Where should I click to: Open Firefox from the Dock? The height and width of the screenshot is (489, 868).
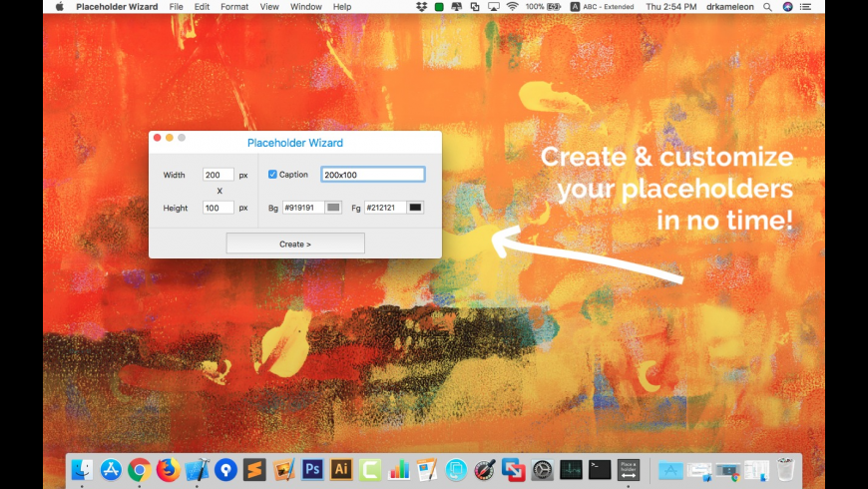(x=169, y=470)
